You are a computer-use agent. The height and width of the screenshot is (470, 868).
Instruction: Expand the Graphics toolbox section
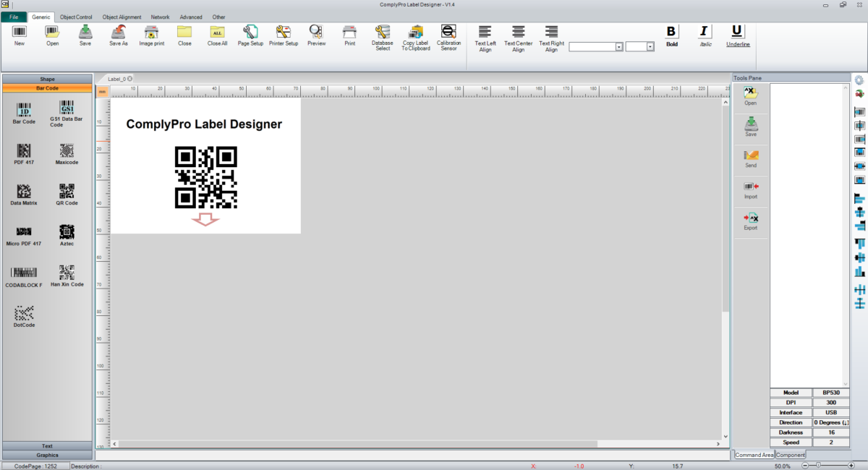click(47, 455)
